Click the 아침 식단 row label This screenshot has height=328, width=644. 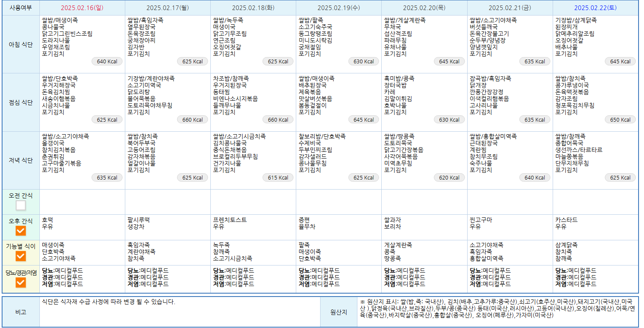[21, 44]
